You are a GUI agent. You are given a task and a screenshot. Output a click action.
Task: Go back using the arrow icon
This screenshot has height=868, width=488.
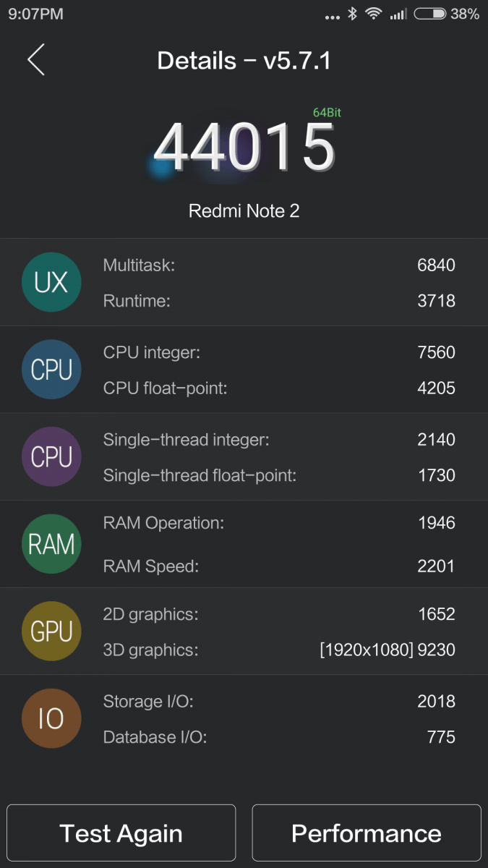[36, 60]
